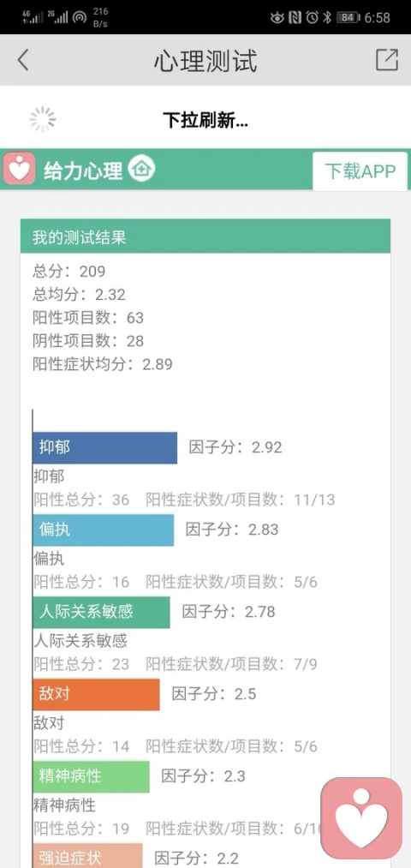Tap the 总分：209 result line
411x868 pixels.
tap(69, 272)
